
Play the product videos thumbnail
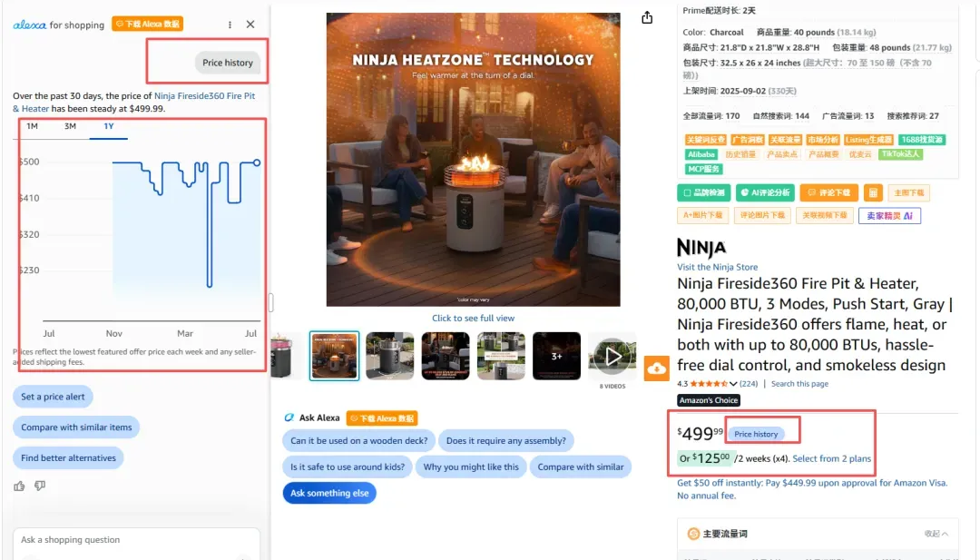[x=612, y=356]
